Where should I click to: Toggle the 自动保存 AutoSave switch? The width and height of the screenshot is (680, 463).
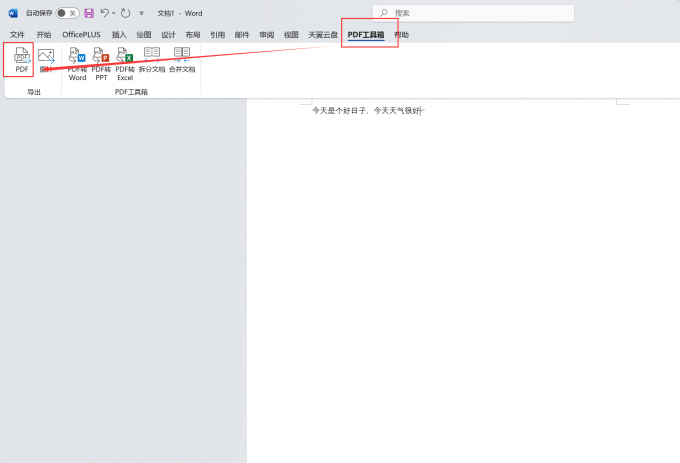tap(67, 13)
